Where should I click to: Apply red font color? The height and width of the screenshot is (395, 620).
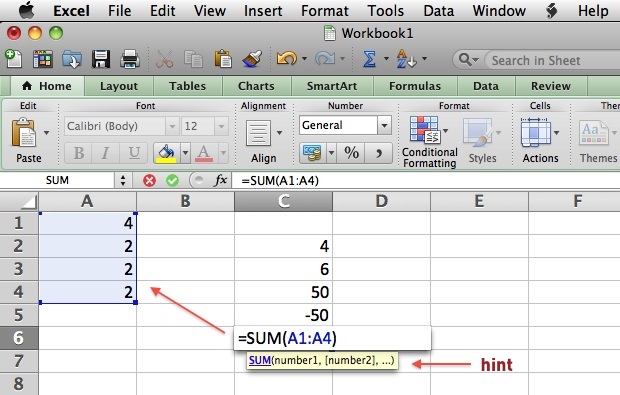click(x=204, y=153)
